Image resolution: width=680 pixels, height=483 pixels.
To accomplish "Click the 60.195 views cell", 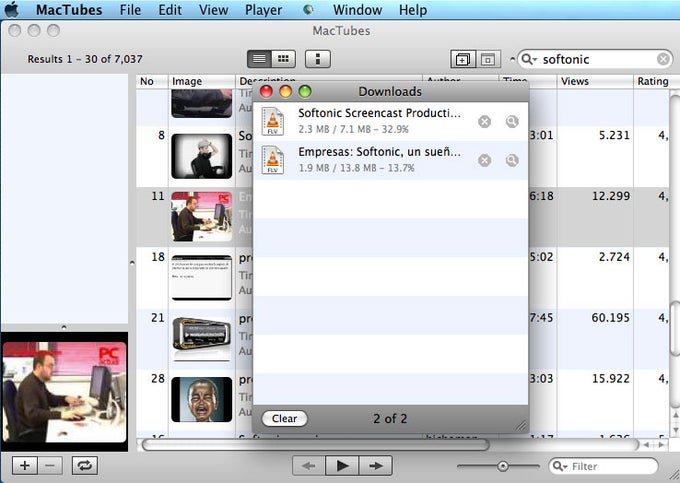I will coord(610,318).
